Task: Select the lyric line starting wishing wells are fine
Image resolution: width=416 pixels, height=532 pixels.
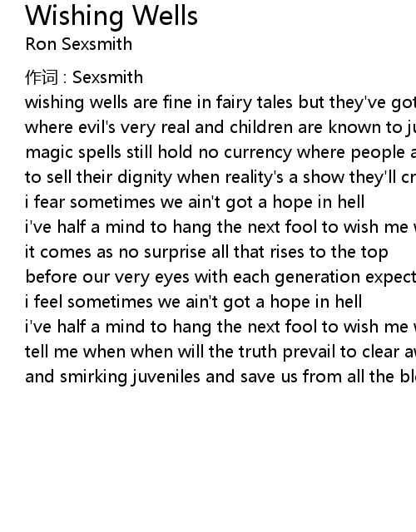Action: click(220, 102)
